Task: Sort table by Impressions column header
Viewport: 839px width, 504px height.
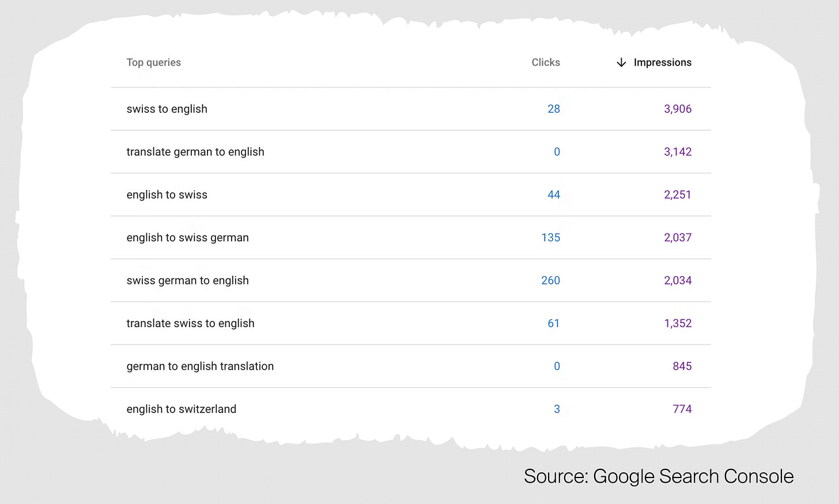Action: 663,62
